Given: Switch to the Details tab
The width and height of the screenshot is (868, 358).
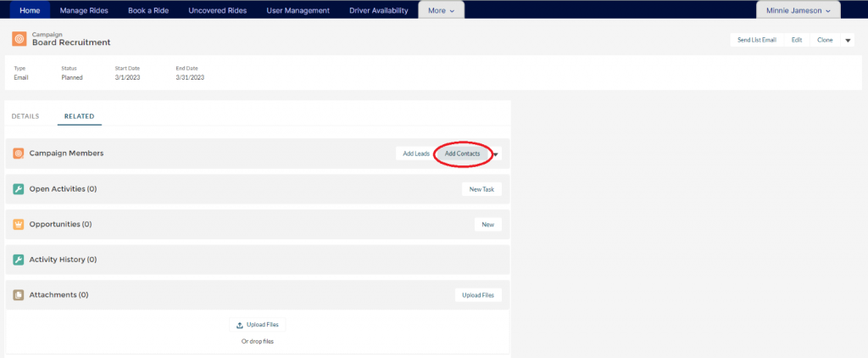Looking at the screenshot, I should [25, 116].
